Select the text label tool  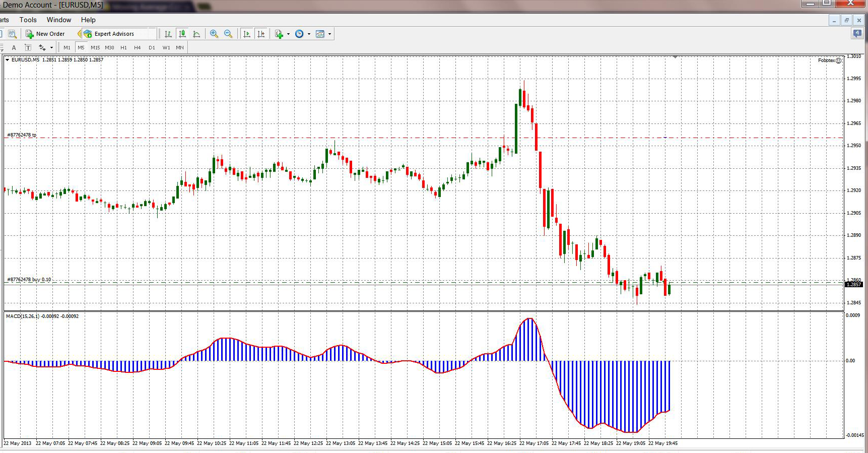pyautogui.click(x=28, y=47)
